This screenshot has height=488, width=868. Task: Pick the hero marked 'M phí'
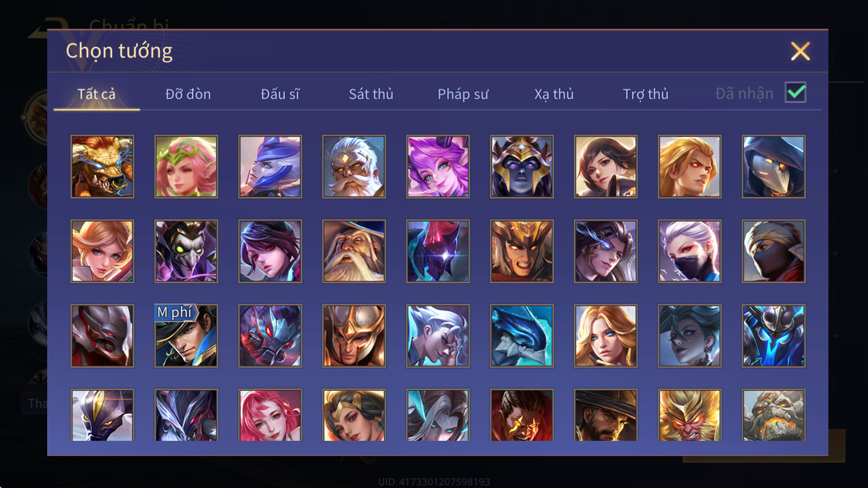(x=186, y=336)
